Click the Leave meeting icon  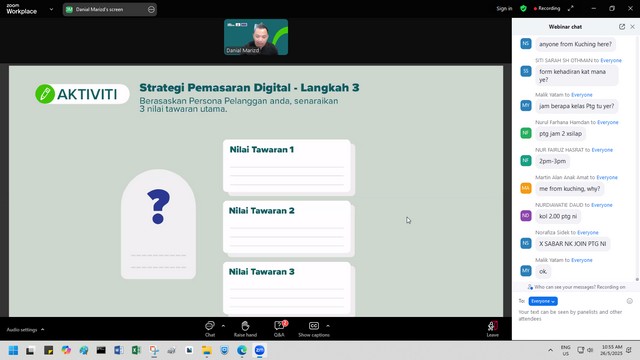point(492,328)
